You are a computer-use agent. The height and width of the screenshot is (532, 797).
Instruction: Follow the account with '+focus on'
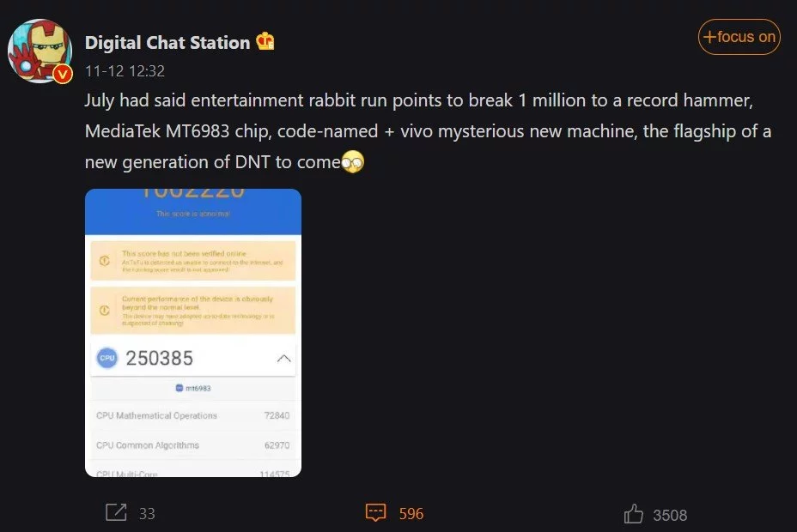739,37
